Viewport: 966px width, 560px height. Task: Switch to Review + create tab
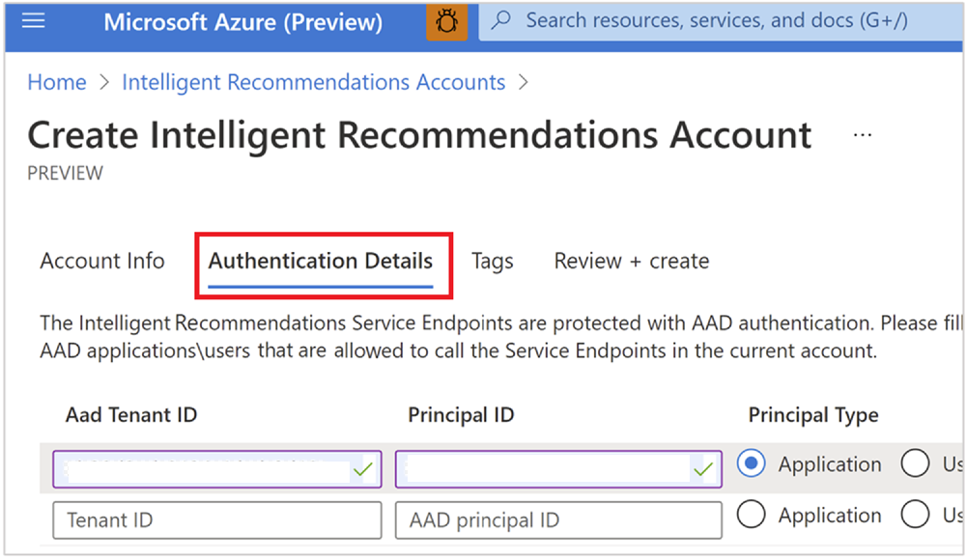(631, 261)
